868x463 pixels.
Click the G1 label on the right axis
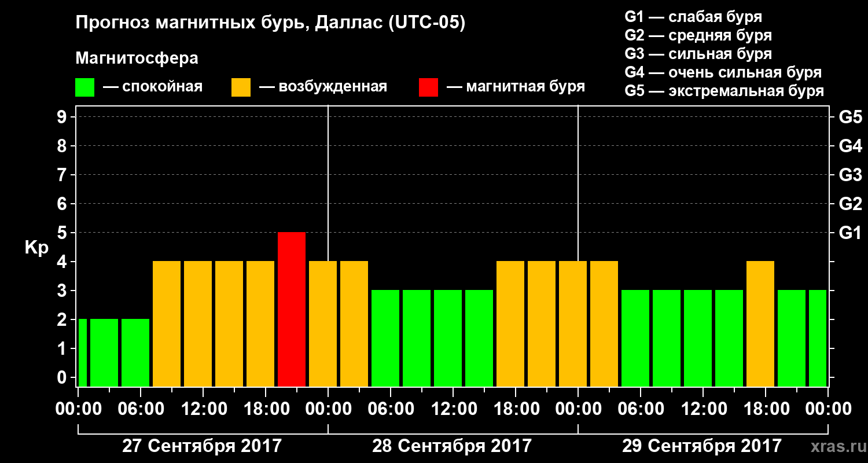(851, 233)
